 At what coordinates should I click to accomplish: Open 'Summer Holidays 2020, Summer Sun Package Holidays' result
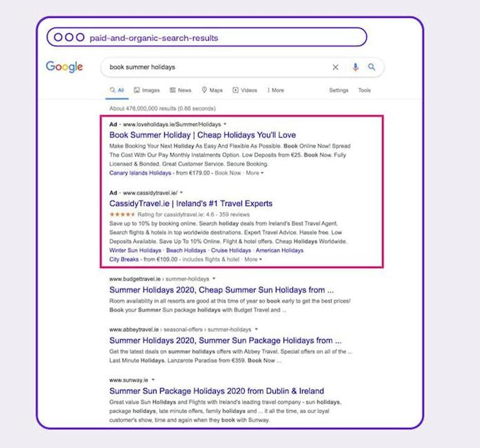[x=226, y=340]
